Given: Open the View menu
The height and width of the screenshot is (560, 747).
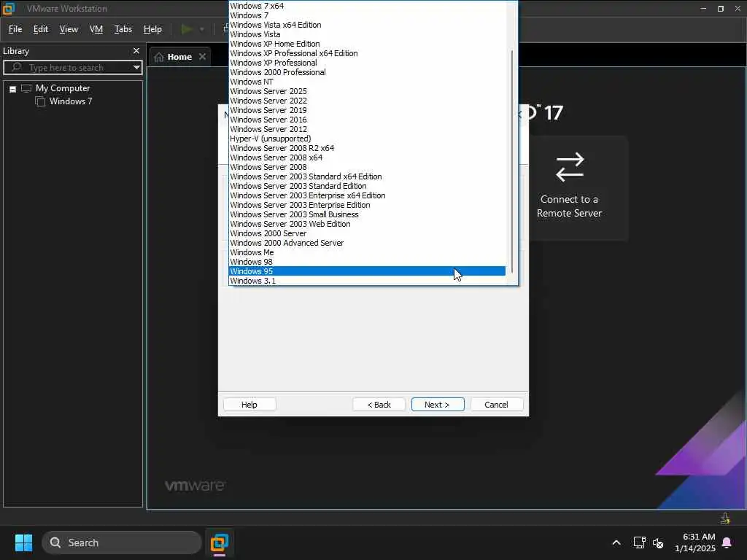Looking at the screenshot, I should [69, 29].
